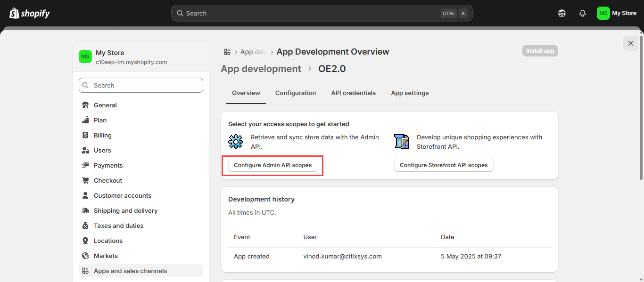
Task: Open Shipping and delivery settings
Action: point(125,210)
